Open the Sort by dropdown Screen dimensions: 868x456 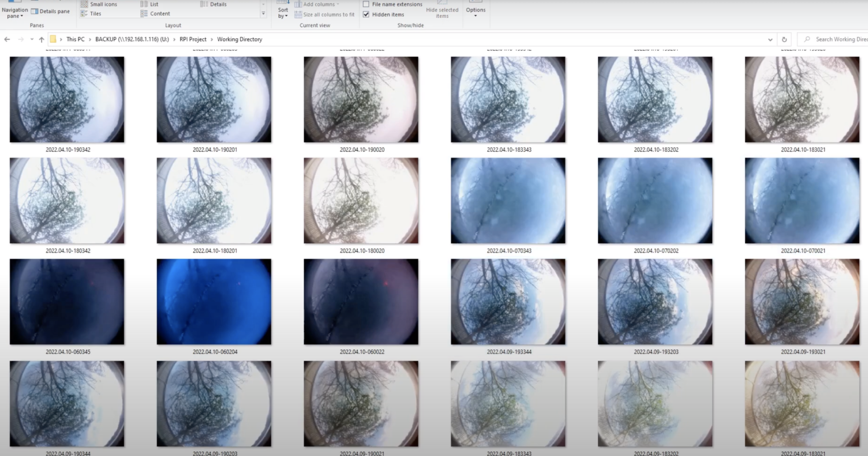(283, 12)
